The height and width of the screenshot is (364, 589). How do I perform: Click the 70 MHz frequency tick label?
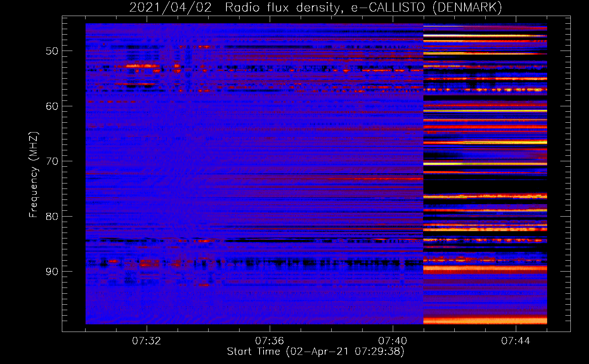tap(52, 161)
